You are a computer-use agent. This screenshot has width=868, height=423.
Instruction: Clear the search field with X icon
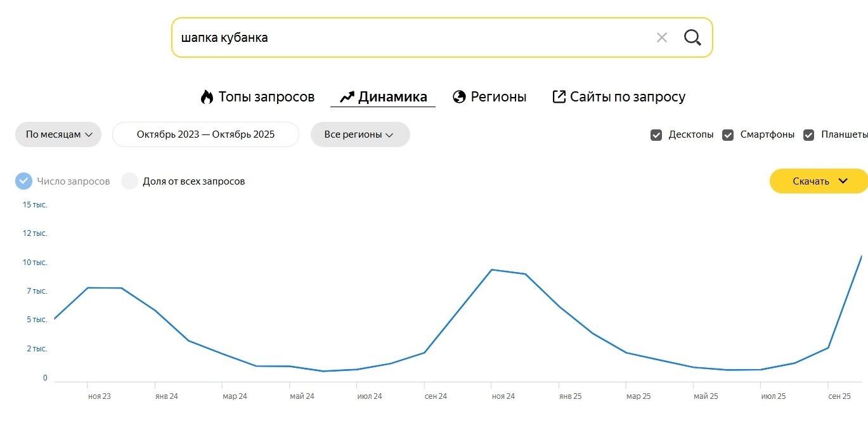click(661, 38)
